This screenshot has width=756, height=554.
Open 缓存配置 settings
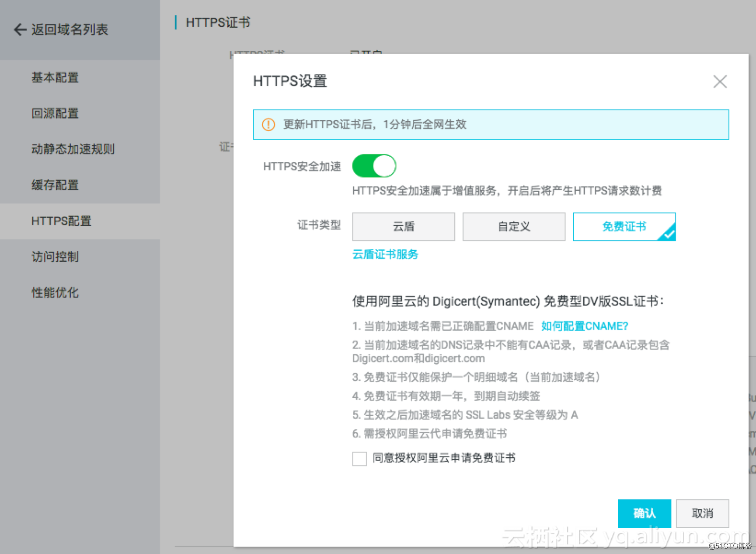(x=54, y=185)
